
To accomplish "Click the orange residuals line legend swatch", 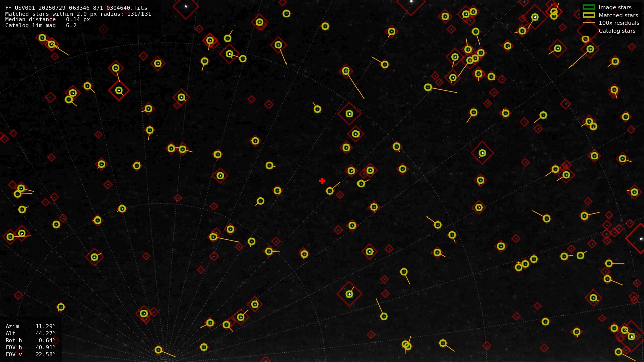I will pos(589,23).
